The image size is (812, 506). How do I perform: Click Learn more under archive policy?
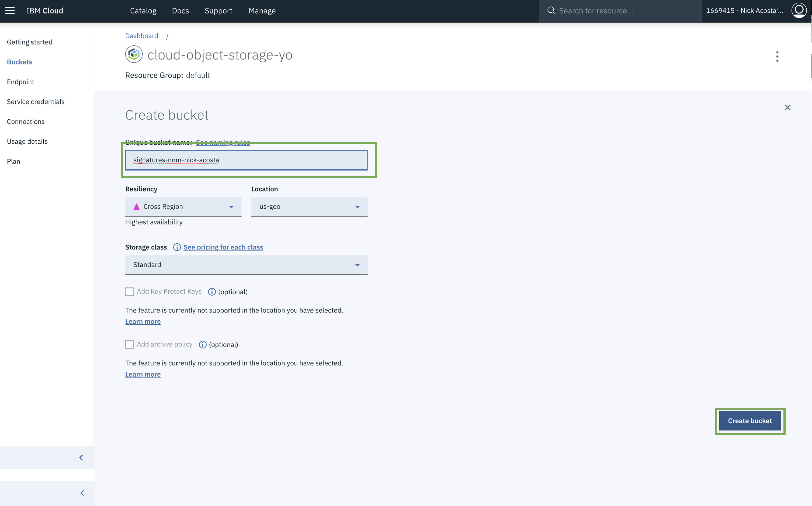pyautogui.click(x=143, y=375)
